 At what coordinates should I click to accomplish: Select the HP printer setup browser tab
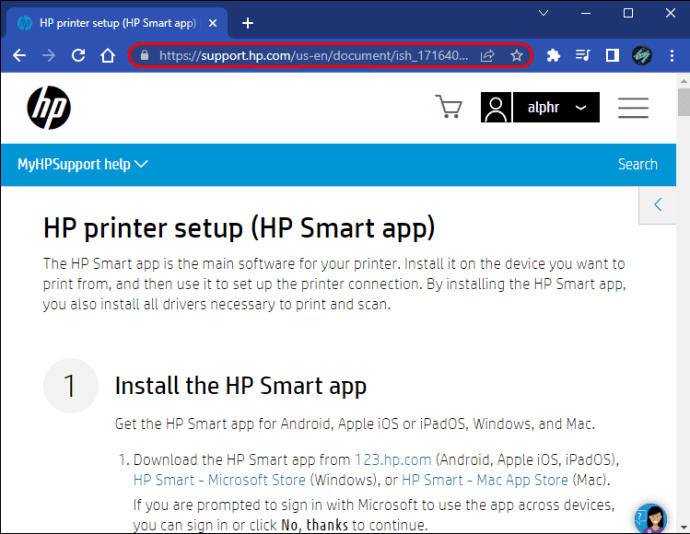pyautogui.click(x=117, y=23)
